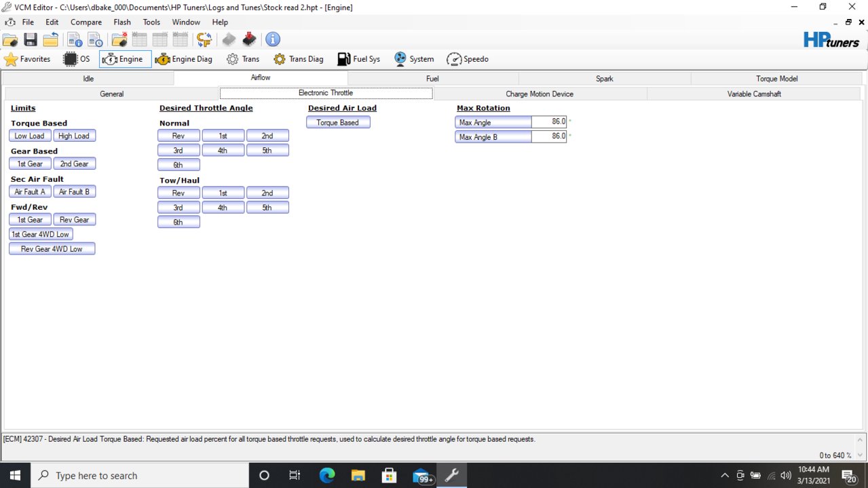Screen dimensions: 868x488
Task: Open the Rev Gear limit table
Action: tap(74, 219)
